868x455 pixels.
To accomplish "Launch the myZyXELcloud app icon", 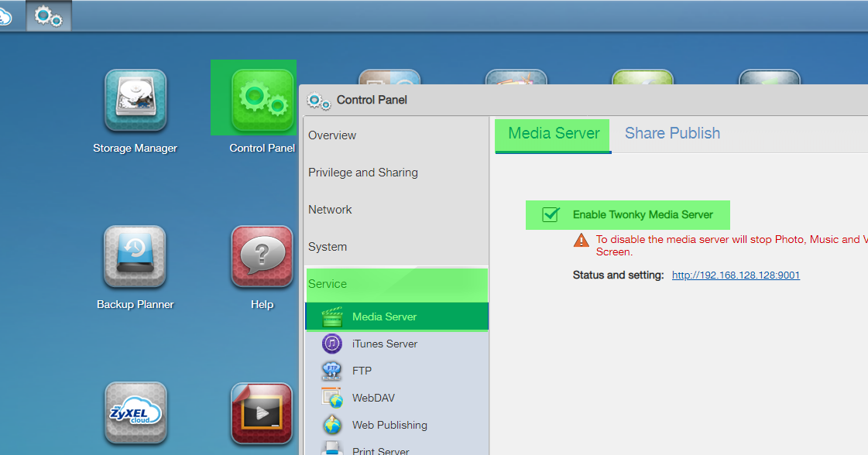I will tap(136, 413).
